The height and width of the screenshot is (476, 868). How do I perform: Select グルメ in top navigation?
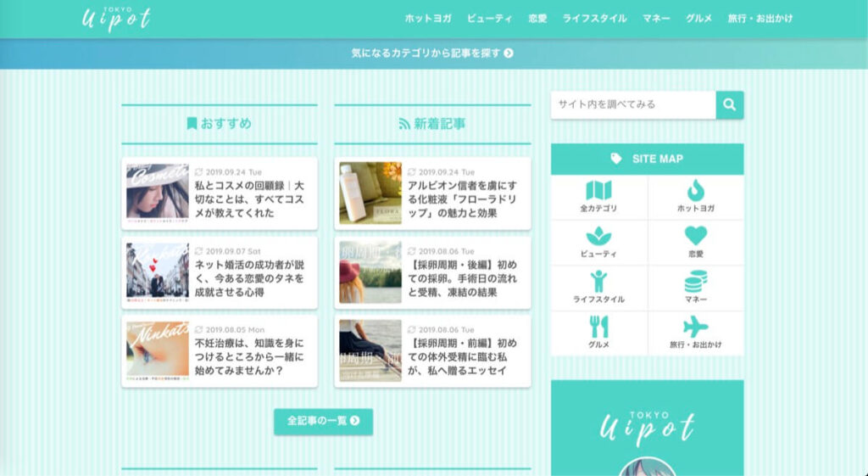pyautogui.click(x=698, y=19)
